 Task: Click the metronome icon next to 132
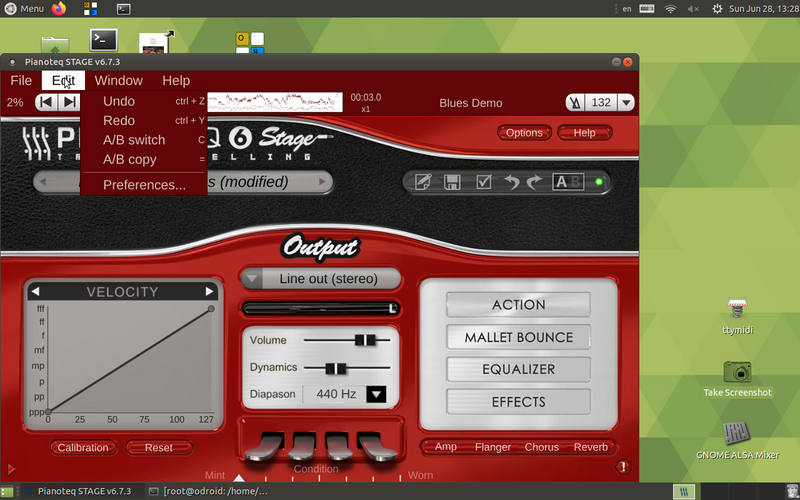[x=576, y=103]
